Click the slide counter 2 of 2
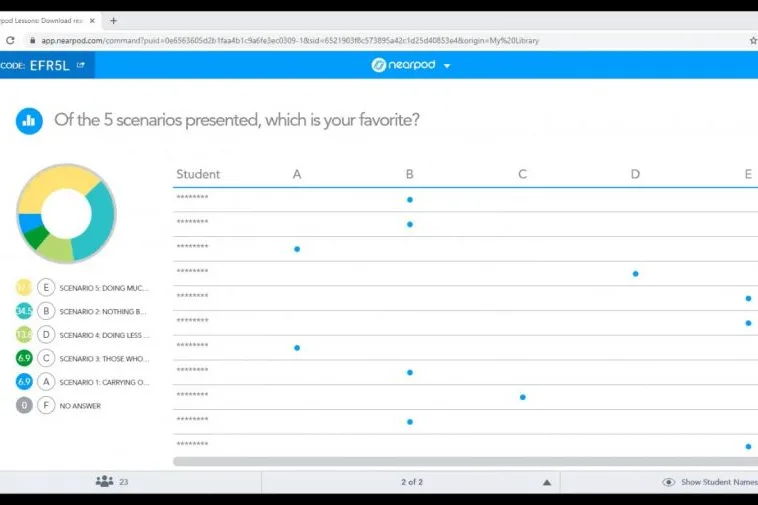758x505 pixels. coord(412,482)
